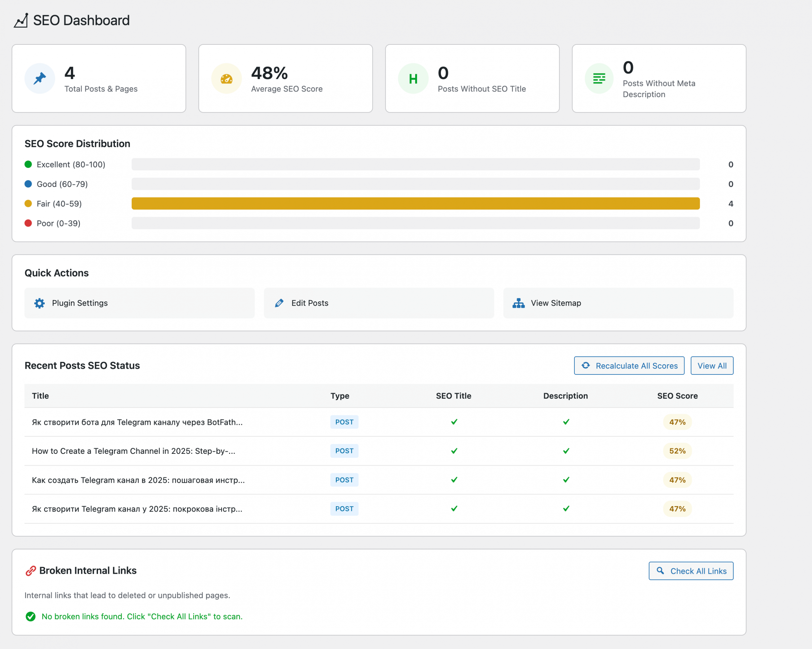
Task: Click the green H heading icon
Action: tap(413, 78)
